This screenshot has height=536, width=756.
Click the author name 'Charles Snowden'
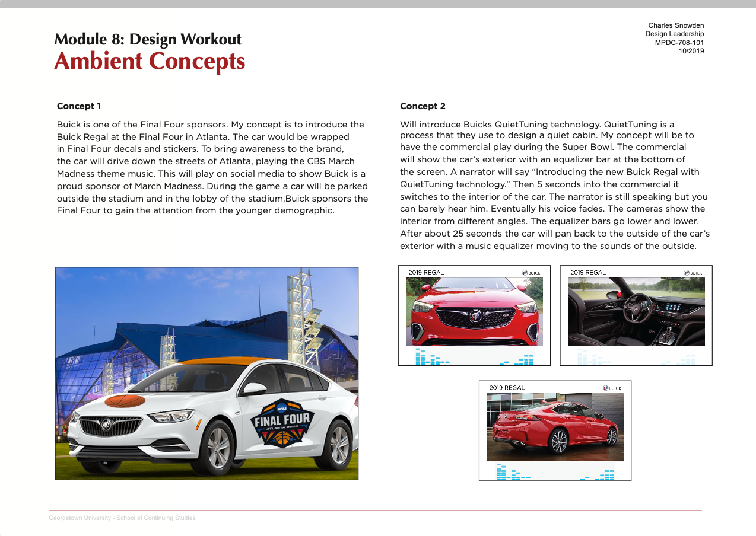coord(676,25)
